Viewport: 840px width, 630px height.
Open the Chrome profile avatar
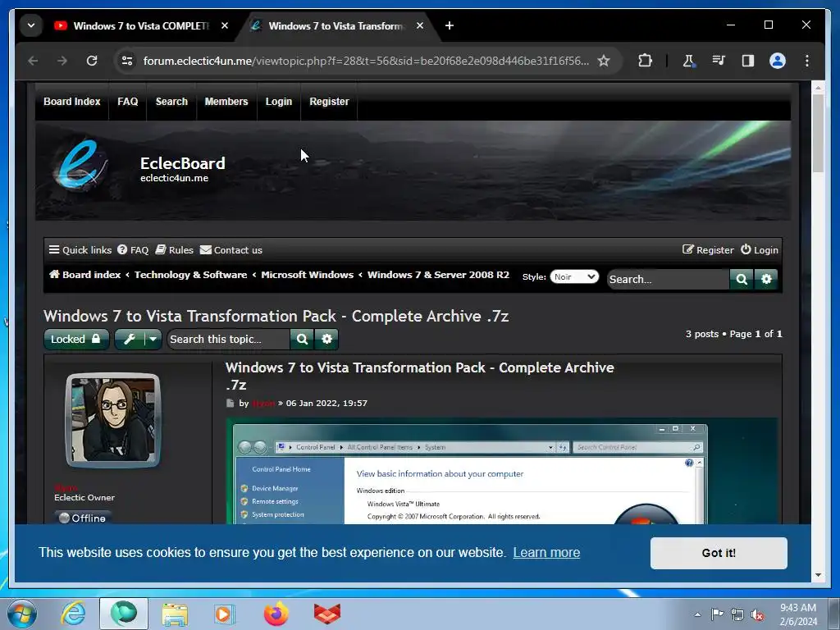(x=778, y=61)
